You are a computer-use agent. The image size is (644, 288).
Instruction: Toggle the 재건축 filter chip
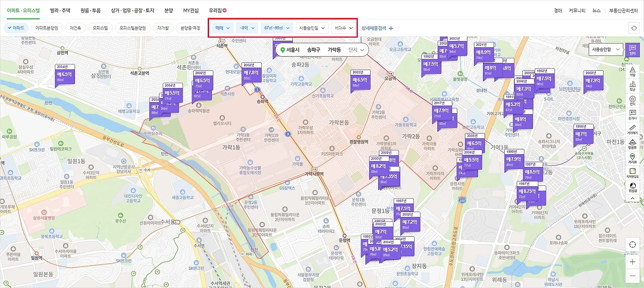pos(76,28)
